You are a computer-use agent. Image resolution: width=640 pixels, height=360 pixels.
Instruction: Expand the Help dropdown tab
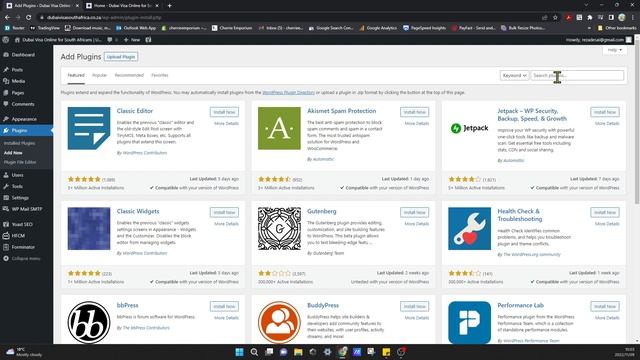[x=615, y=50]
